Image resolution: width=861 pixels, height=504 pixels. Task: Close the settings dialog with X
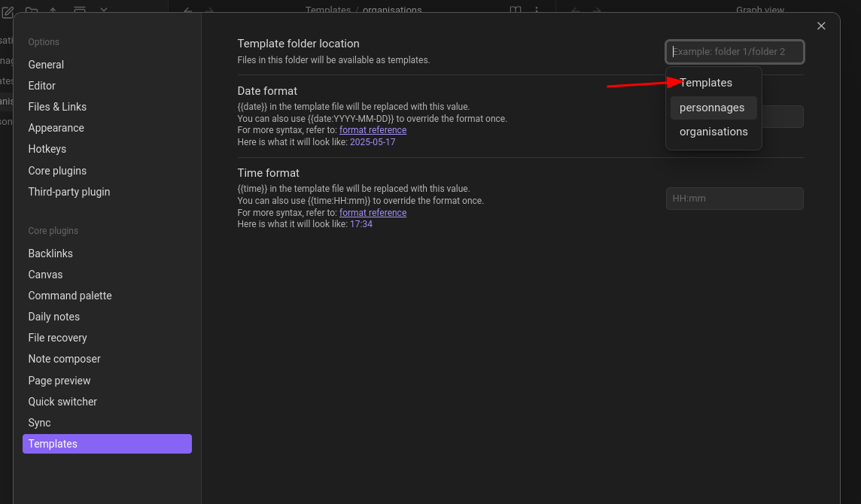pyautogui.click(x=821, y=26)
